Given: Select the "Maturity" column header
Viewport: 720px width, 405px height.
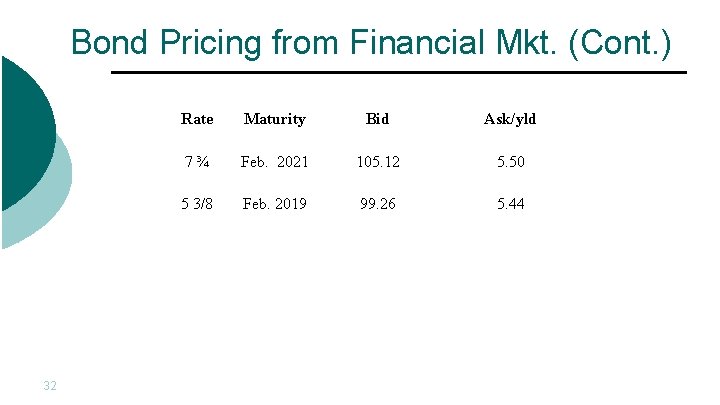Looking at the screenshot, I should click(275, 119).
